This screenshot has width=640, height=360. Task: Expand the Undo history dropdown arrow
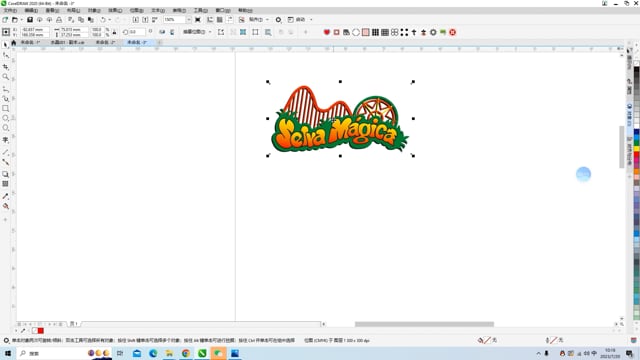coord(109,20)
